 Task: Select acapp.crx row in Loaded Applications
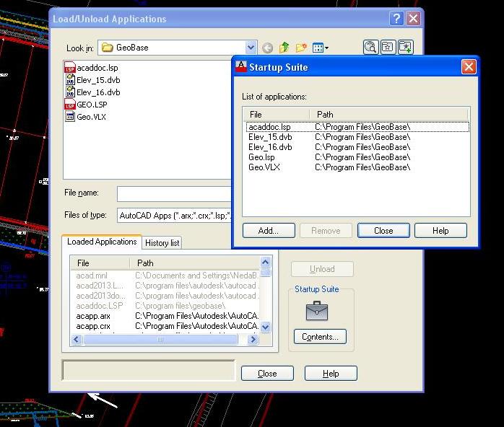165,326
